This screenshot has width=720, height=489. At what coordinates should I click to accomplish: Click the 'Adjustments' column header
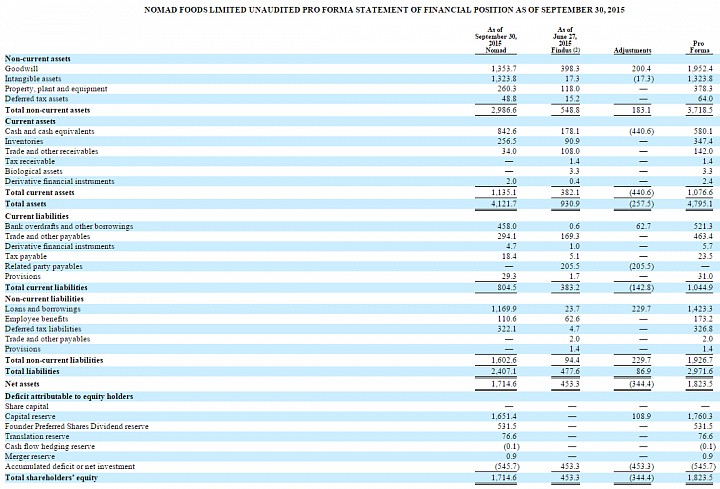632,50
